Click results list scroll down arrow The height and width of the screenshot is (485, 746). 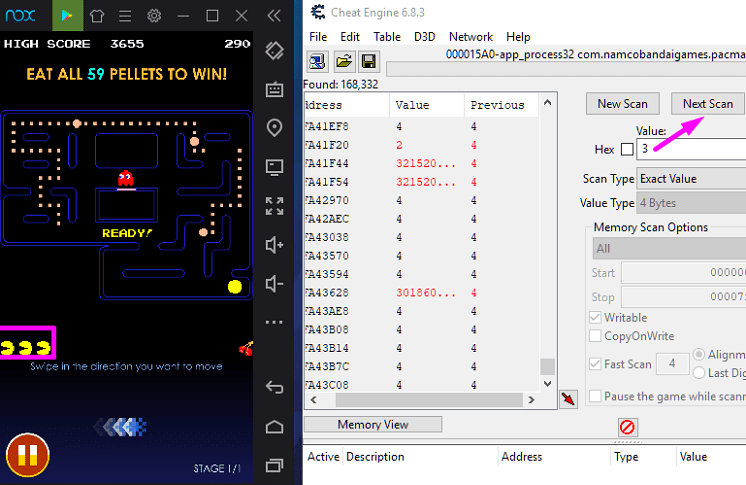(548, 384)
